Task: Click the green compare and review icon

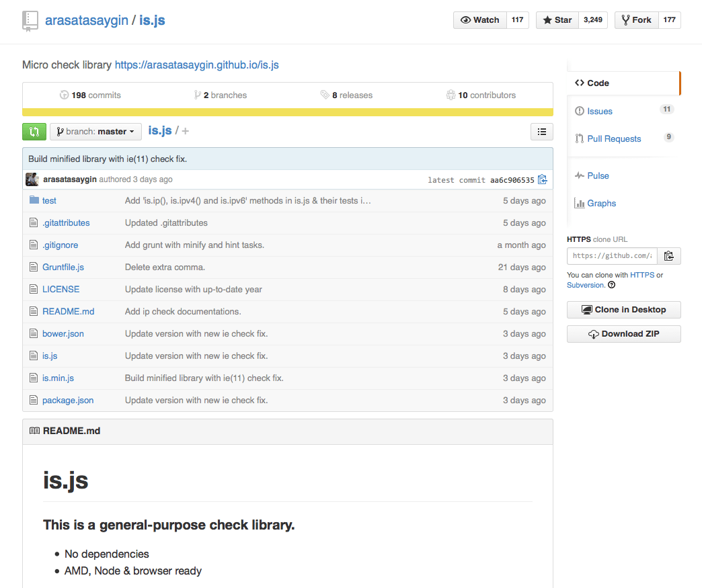Action: (x=34, y=132)
